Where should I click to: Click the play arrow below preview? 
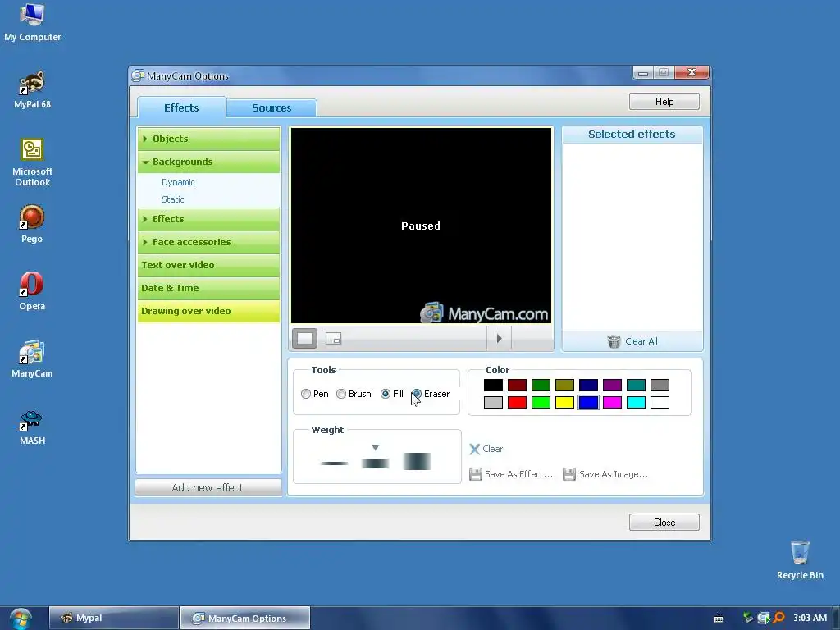(x=500, y=338)
